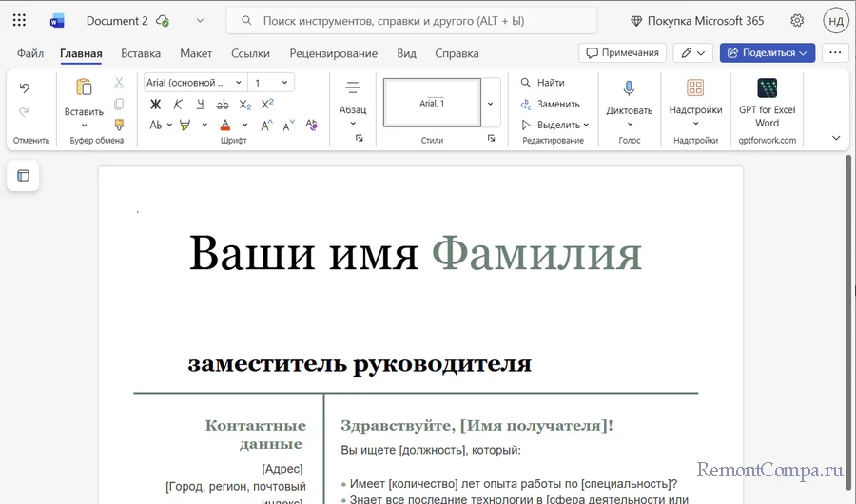Switch to the Рецензирование tab

tap(333, 53)
